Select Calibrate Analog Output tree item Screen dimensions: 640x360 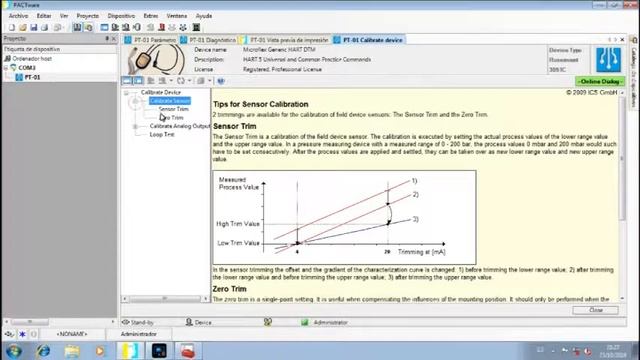(180, 126)
